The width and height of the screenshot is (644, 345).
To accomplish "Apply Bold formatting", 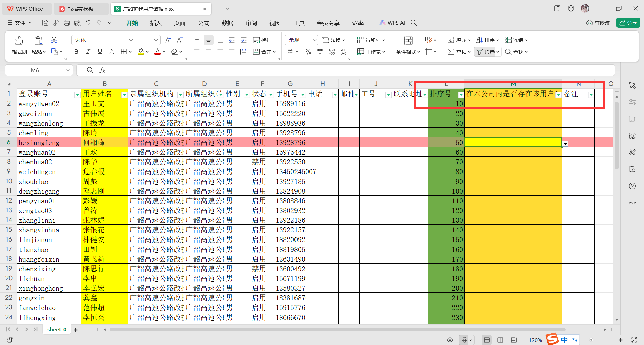I will pyautogui.click(x=76, y=52).
